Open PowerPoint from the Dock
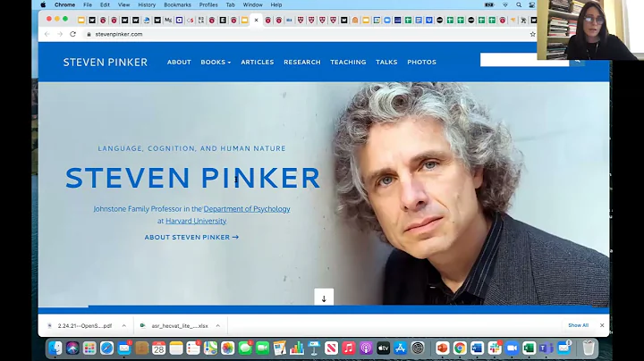This screenshot has height=361, width=644. [443, 348]
